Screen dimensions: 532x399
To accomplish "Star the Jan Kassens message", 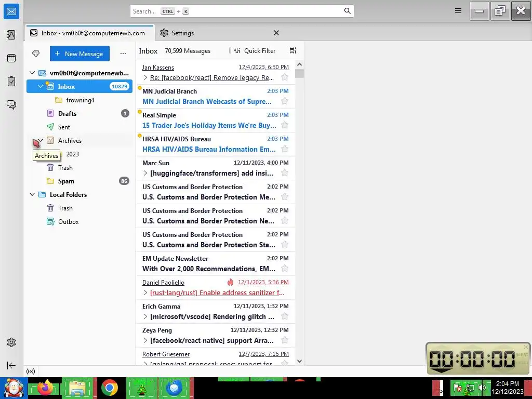I will pyautogui.click(x=285, y=77).
